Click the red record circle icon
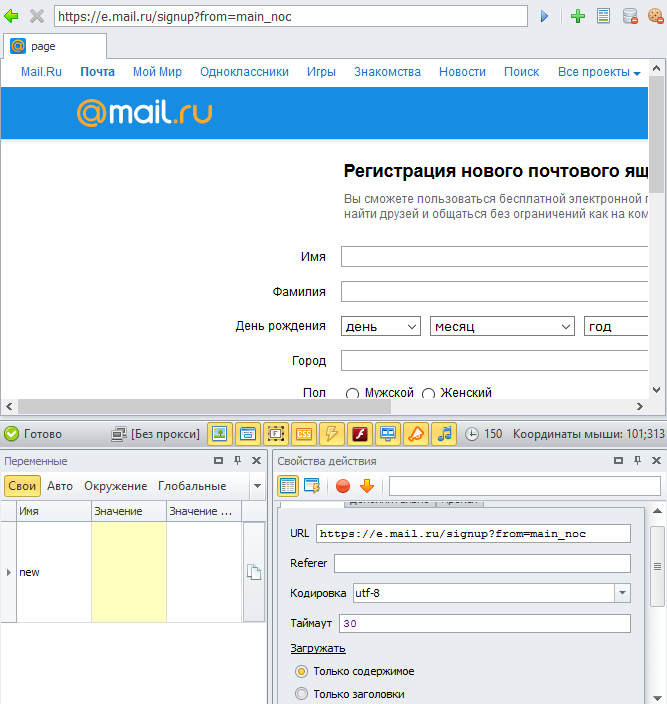667x704 pixels. click(343, 486)
